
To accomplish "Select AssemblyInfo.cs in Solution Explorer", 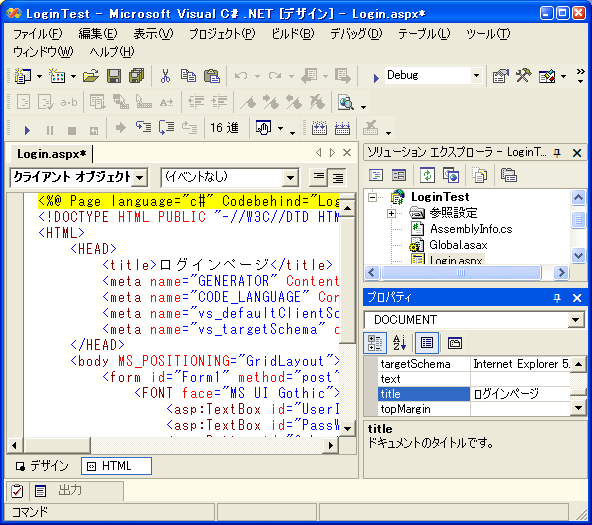I will pos(471,229).
